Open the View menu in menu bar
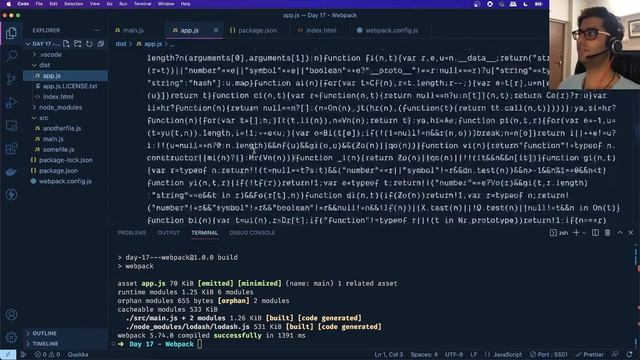This screenshot has height=360, width=640. coord(95,4)
